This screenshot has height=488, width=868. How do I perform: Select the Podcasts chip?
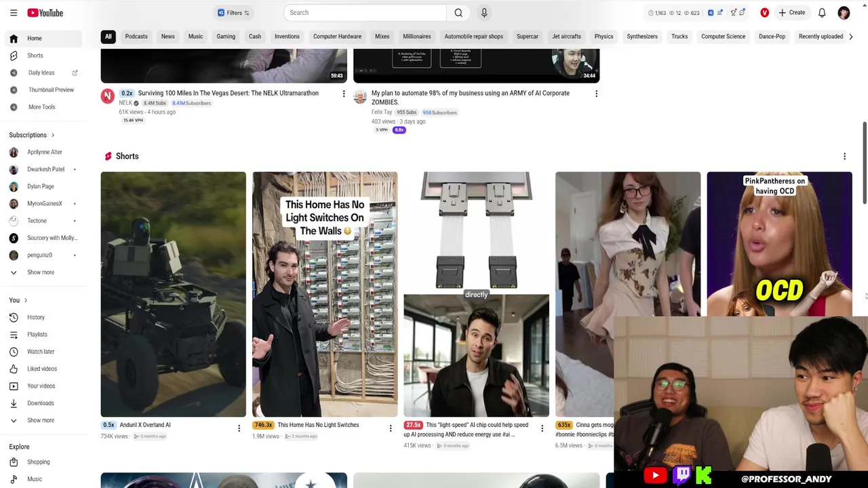(136, 37)
